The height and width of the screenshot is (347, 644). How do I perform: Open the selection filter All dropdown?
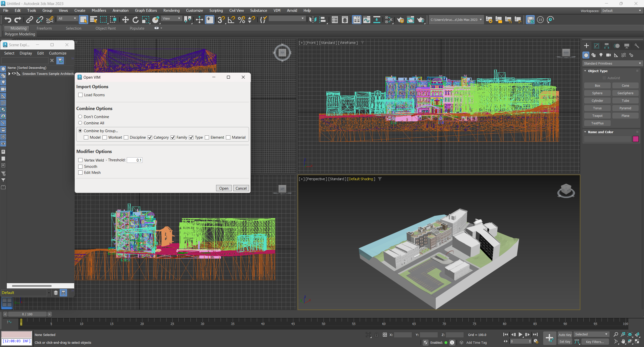(67, 18)
